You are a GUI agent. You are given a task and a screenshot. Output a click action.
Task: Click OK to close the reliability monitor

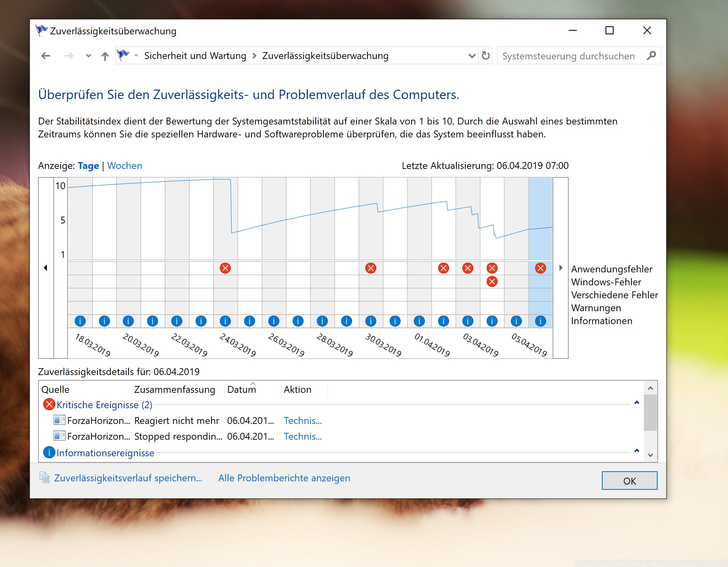629,481
